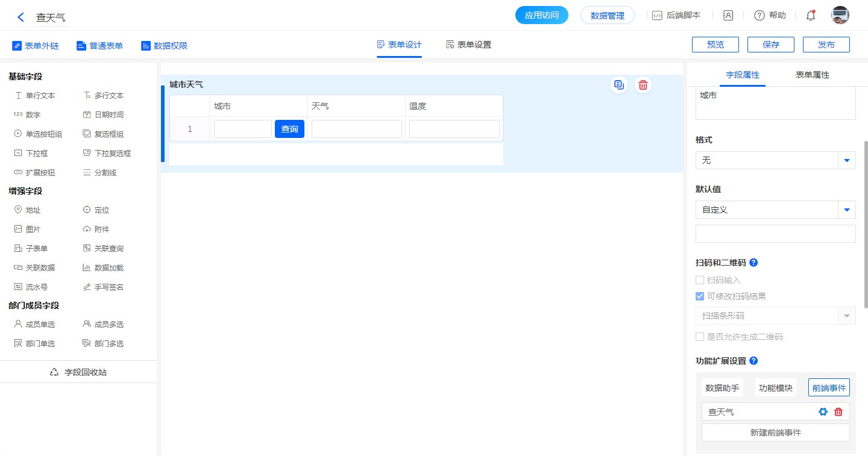Click 新建前端事件 button
The image size is (868, 456).
click(x=775, y=433)
